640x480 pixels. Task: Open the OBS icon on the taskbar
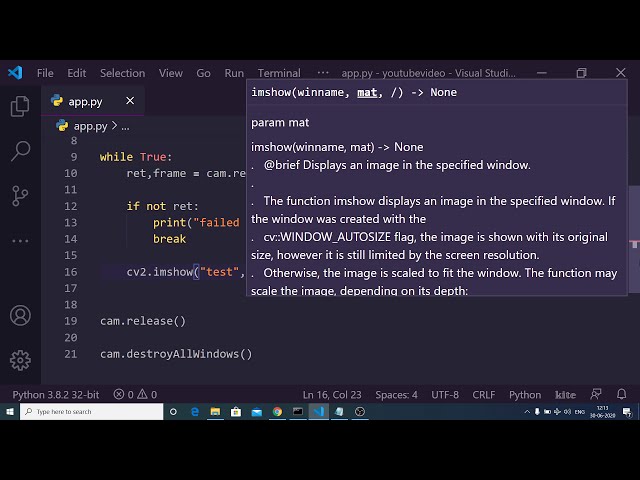[360, 412]
